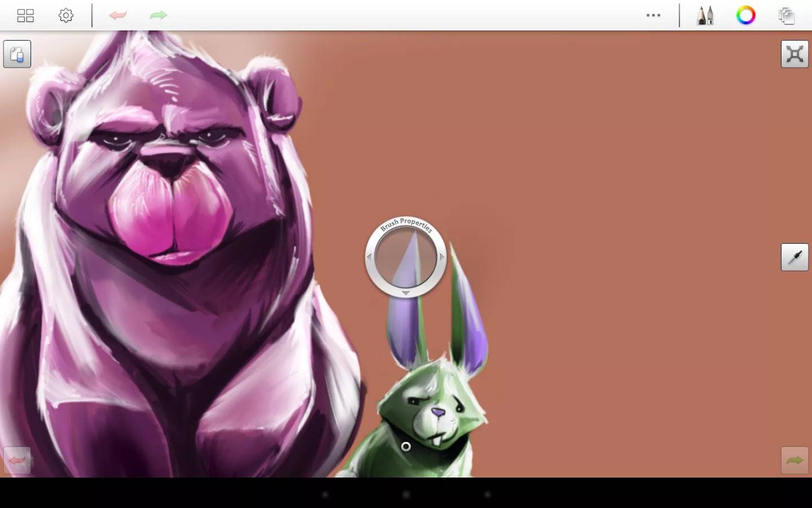The image size is (812, 508).
Task: Select the eyedropper color picker tool
Action: tap(795, 256)
